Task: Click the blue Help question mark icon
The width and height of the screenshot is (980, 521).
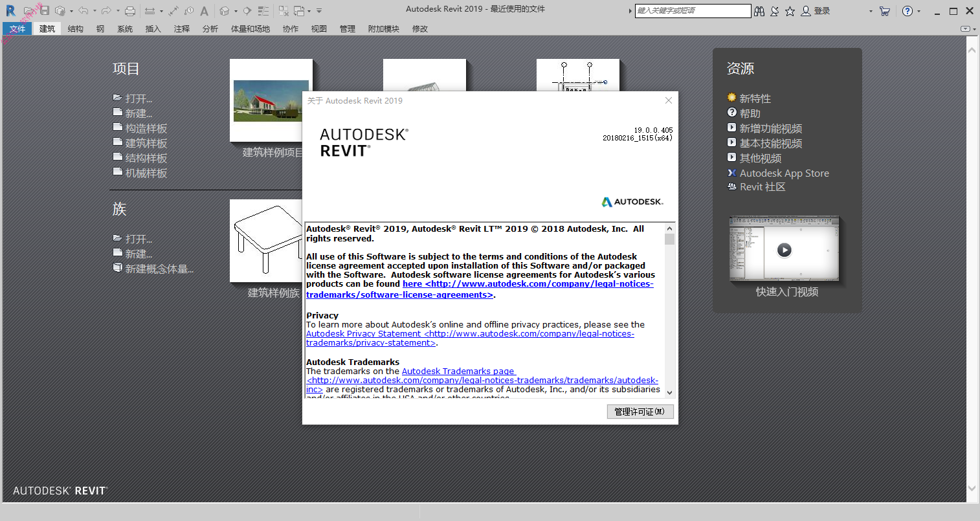Action: (x=908, y=11)
